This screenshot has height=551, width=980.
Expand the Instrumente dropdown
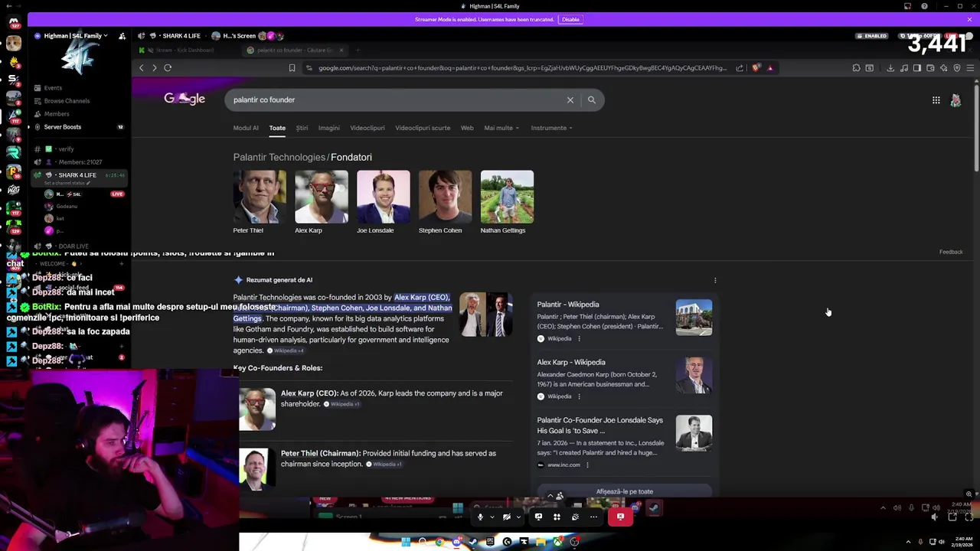551,128
